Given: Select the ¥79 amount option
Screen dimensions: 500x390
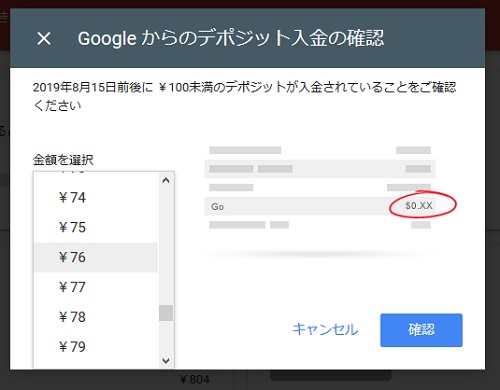Looking at the screenshot, I should click(x=96, y=347).
